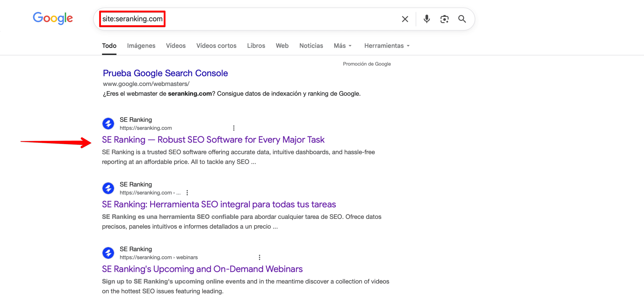This screenshot has height=307, width=644.
Task: Select the Todo tab
Action: pyautogui.click(x=109, y=46)
